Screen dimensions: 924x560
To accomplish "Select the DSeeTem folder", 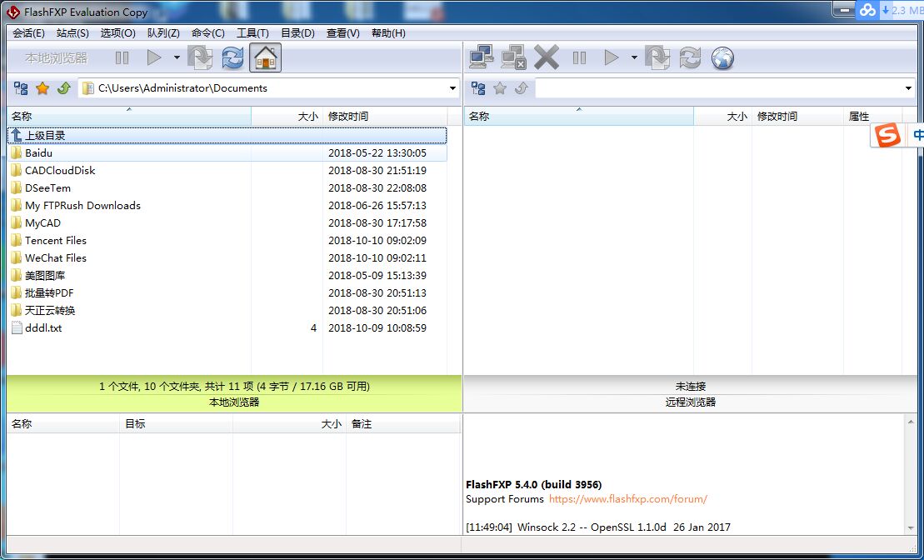I will 227,188.
